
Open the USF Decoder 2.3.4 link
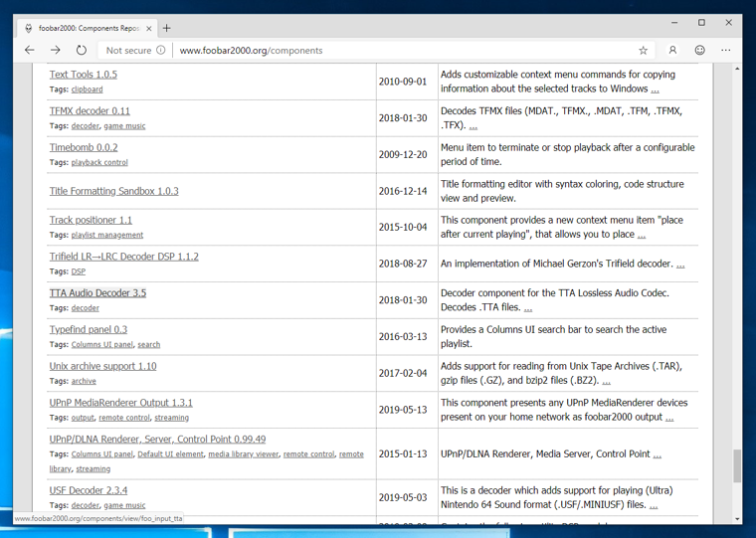(x=89, y=490)
